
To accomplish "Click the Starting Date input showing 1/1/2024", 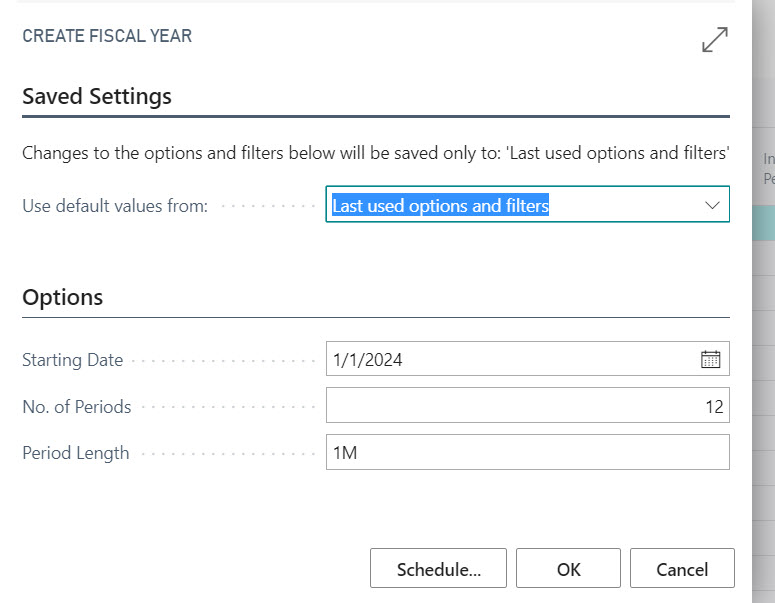I will tap(510, 360).
